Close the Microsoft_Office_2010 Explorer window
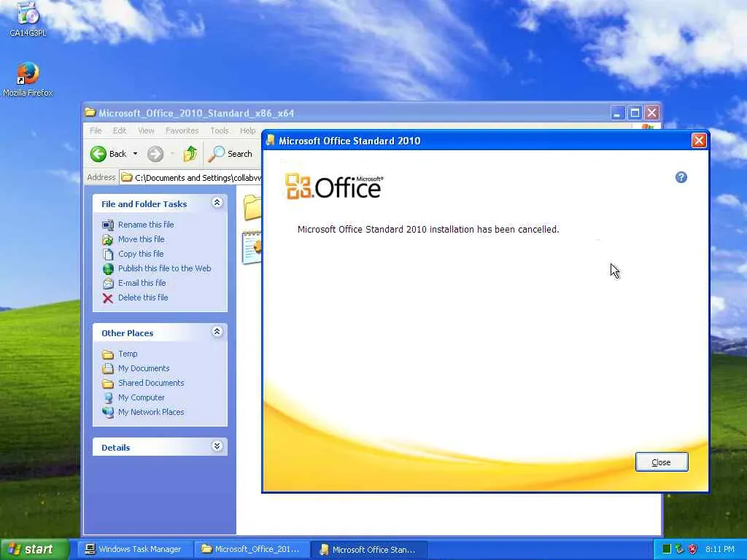The width and height of the screenshot is (747, 560). pos(651,113)
